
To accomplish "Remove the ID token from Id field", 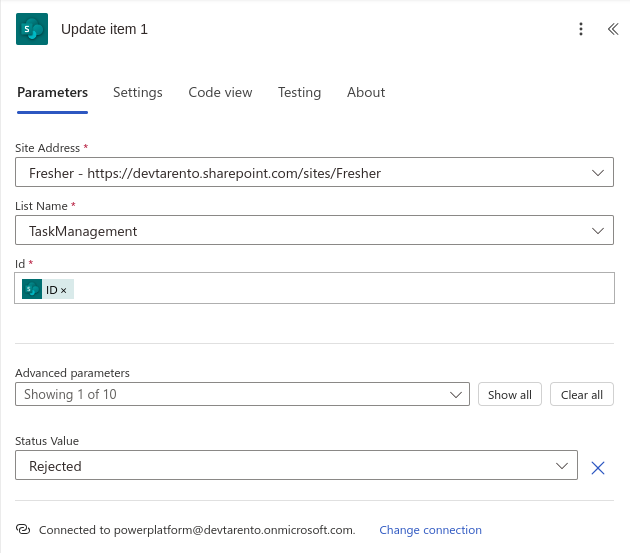I will click(x=64, y=290).
